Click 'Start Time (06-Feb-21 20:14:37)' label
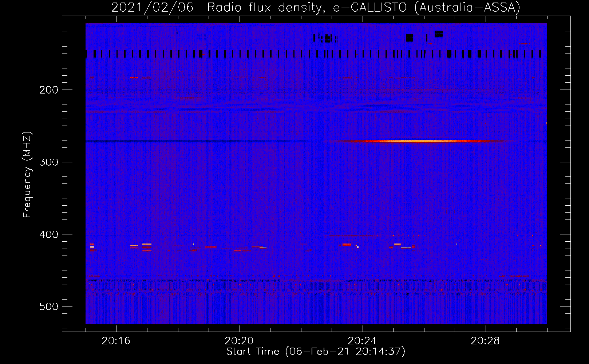 (316, 352)
